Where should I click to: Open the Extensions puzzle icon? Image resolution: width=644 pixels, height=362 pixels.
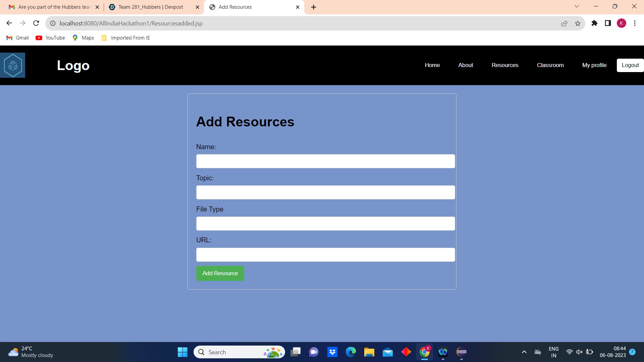pyautogui.click(x=594, y=23)
